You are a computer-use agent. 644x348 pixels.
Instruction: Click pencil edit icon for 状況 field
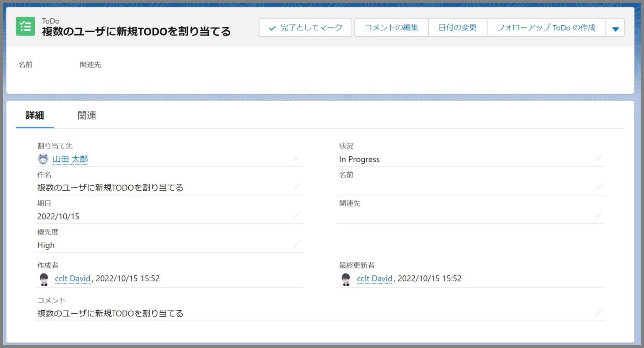[598, 158]
